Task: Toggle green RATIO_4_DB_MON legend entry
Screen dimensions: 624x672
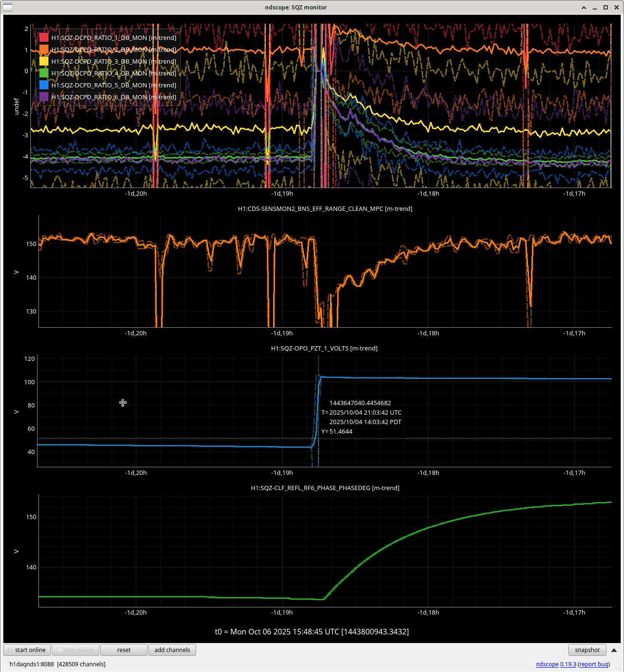Action: (x=113, y=73)
